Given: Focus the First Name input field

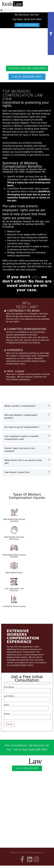Looking at the screenshot, I should [x=27, y=691].
